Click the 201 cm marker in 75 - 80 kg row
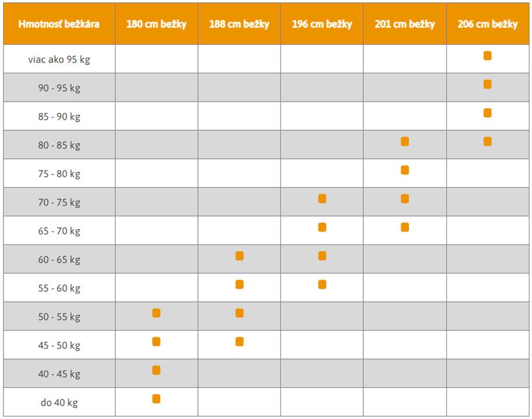Image resolution: width=532 pixels, height=419 pixels. coord(405,170)
